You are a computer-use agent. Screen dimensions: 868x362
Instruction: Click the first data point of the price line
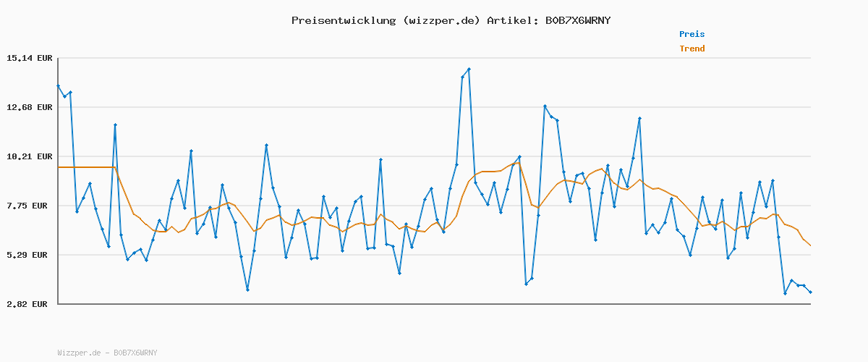(58, 86)
